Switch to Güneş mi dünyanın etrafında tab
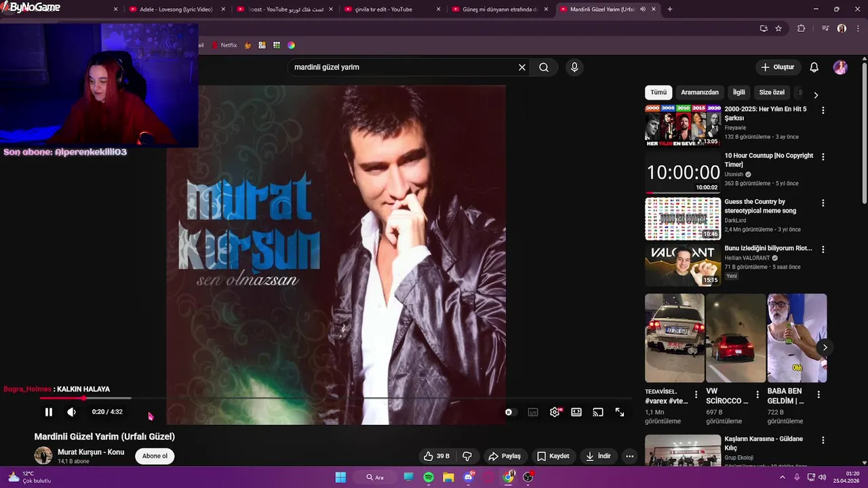 (499, 9)
